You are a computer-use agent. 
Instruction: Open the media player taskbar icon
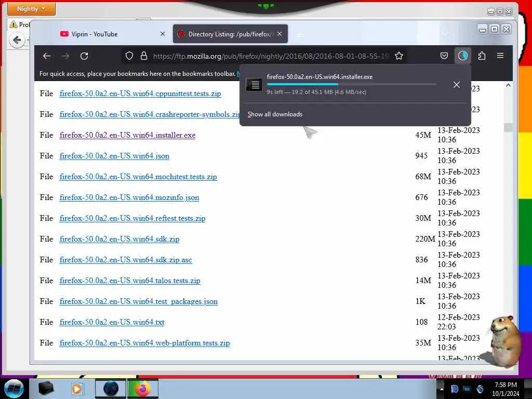[x=77, y=389]
